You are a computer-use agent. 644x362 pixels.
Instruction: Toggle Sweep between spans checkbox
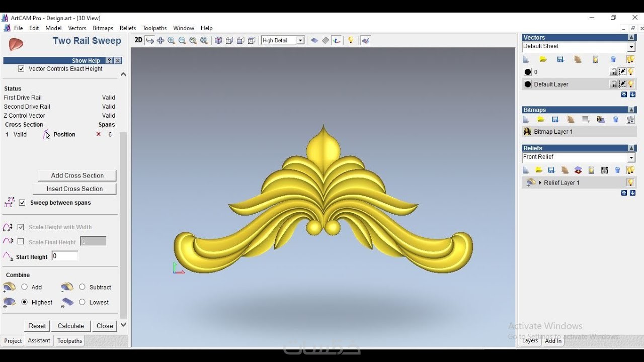[22, 203]
